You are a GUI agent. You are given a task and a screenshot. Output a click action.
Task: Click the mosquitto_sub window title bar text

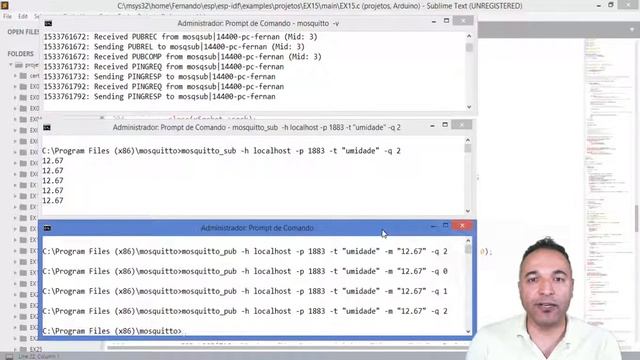pyautogui.click(x=257, y=127)
